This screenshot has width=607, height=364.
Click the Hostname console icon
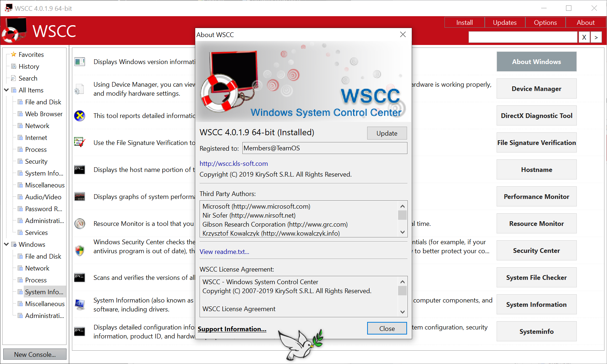click(x=79, y=169)
